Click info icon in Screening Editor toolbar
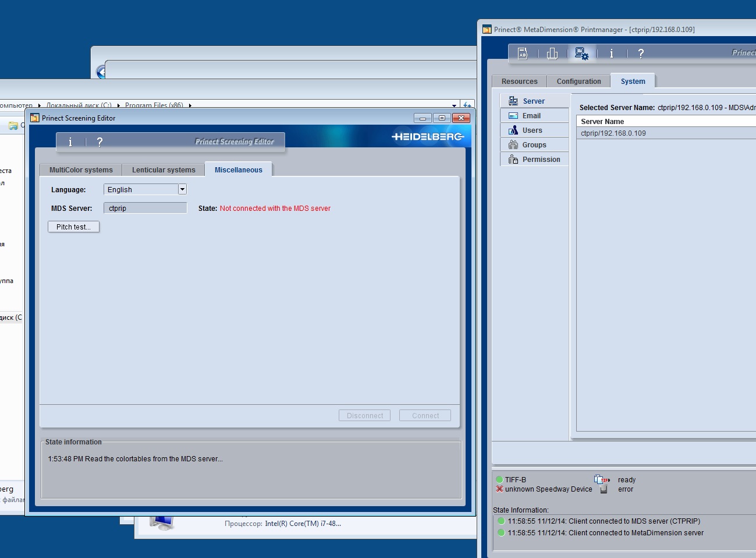This screenshot has width=756, height=558. pyautogui.click(x=70, y=142)
